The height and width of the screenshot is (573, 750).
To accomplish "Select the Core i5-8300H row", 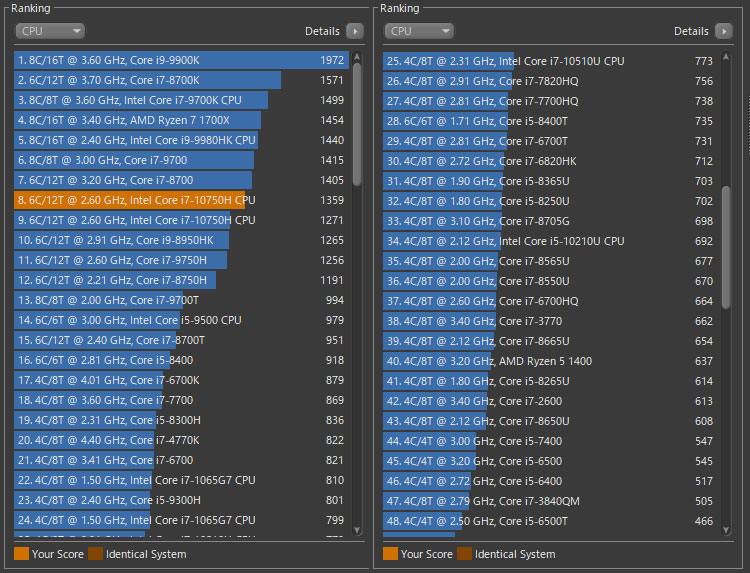I will point(182,420).
